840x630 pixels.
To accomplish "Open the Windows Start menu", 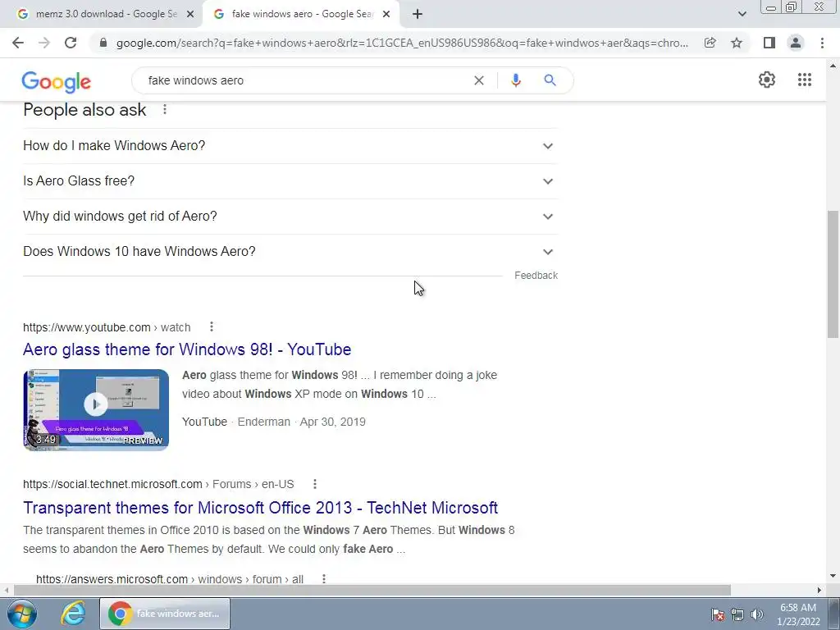I will (x=22, y=614).
